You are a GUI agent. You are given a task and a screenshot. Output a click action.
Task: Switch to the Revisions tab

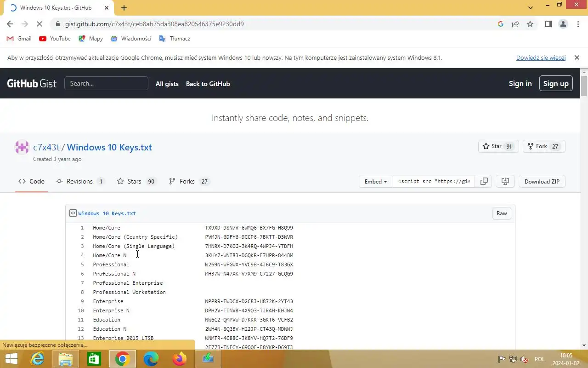pyautogui.click(x=80, y=181)
